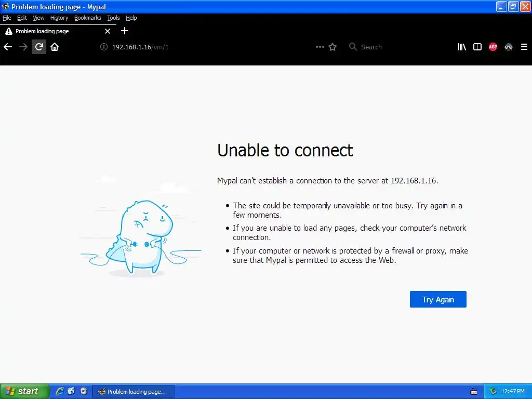
Task: Open page actions three-dot menu
Action: 320,47
